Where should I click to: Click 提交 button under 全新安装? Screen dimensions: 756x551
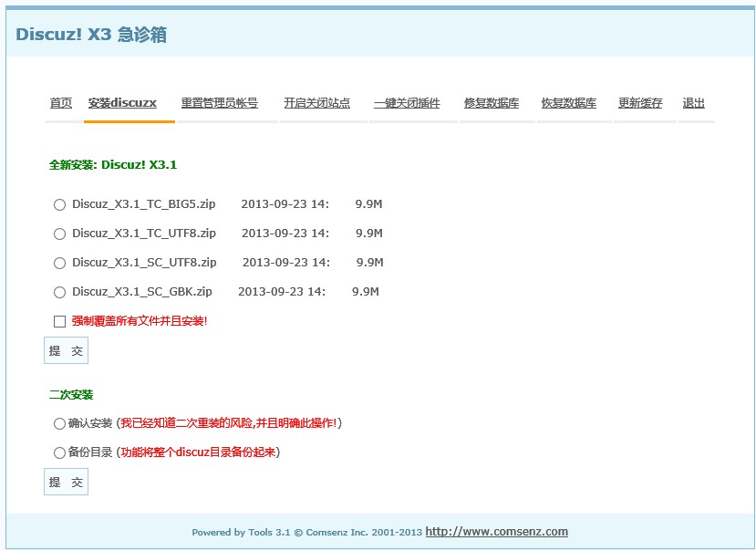[x=66, y=350]
